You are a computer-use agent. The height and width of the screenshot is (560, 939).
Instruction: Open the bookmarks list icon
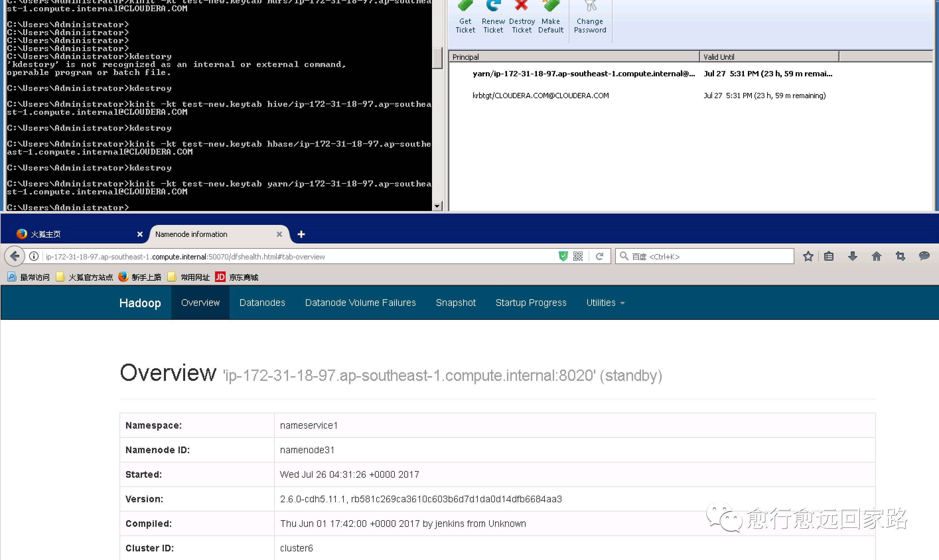pyautogui.click(x=829, y=256)
